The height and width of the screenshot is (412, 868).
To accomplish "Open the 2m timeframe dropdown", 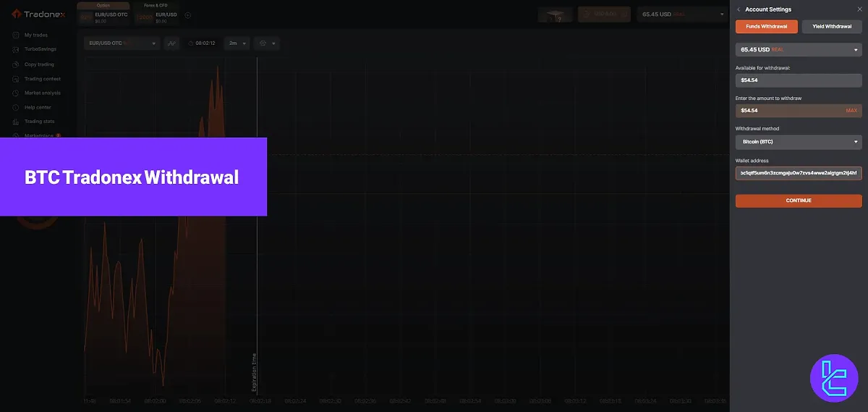I will 237,43.
